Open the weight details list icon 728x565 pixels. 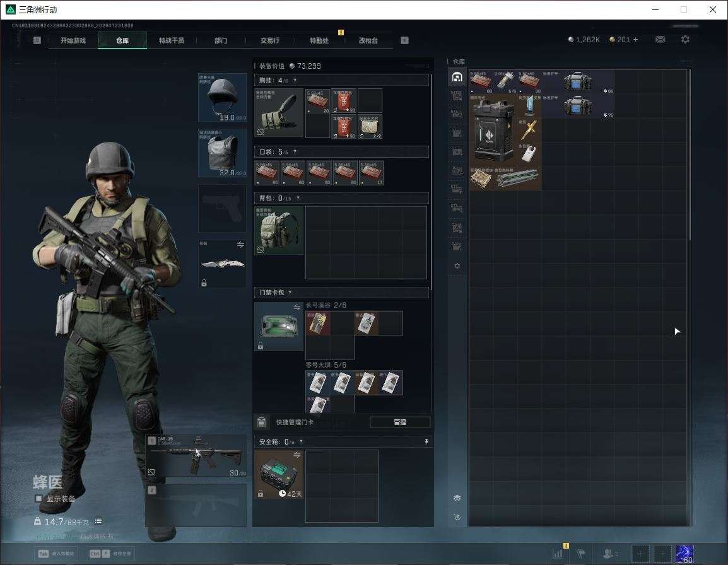coord(98,521)
